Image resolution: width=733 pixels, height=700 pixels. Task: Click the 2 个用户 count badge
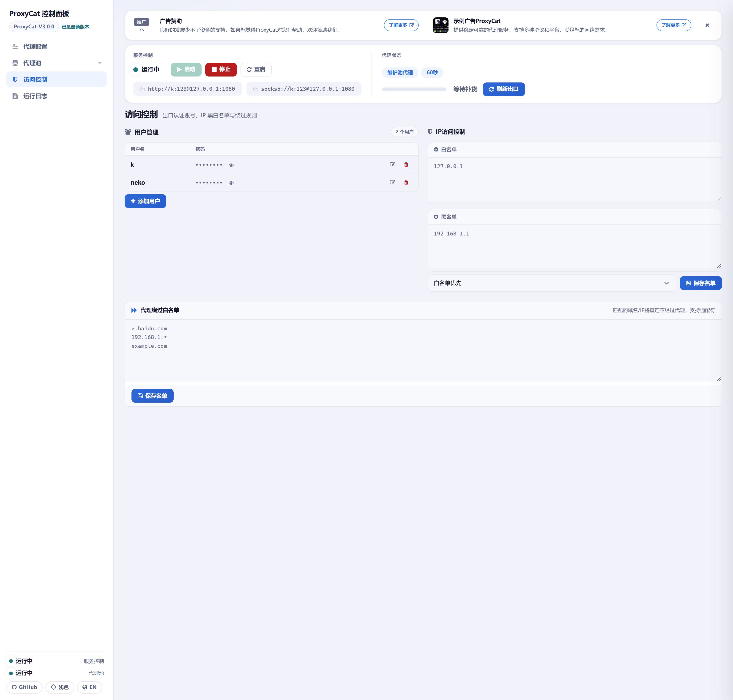click(404, 132)
